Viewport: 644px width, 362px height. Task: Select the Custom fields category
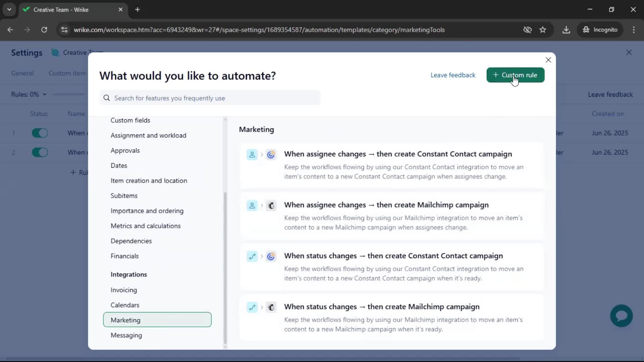[x=130, y=120]
